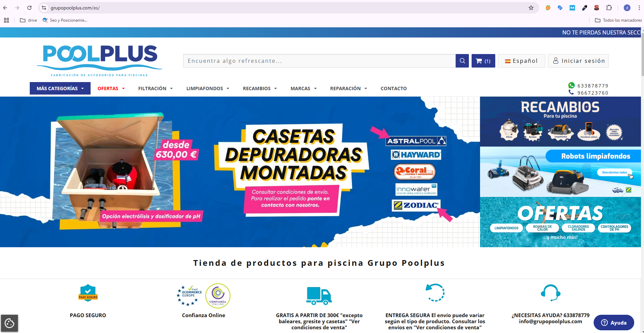Click the Coral brand logo
This screenshot has width=644, height=333.
tap(415, 172)
